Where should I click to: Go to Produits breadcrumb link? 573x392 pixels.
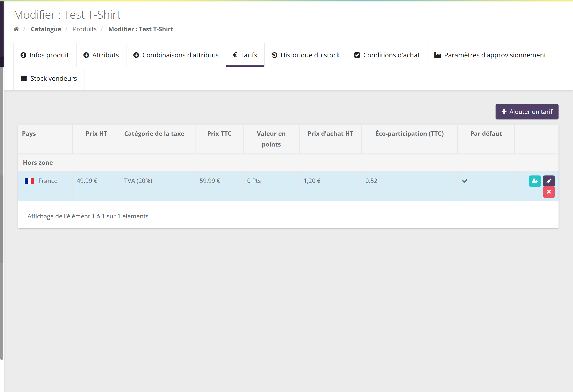click(84, 29)
